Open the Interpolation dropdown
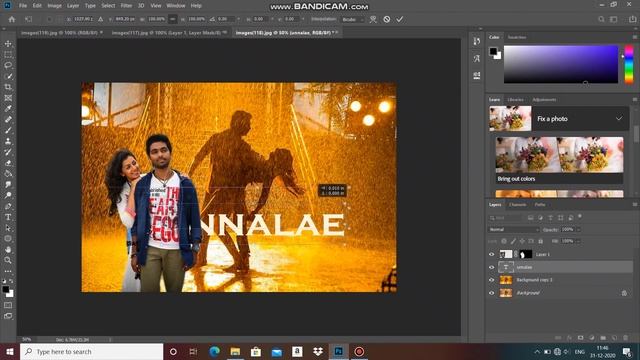Screen dimensions: 640x360 coord(353,19)
